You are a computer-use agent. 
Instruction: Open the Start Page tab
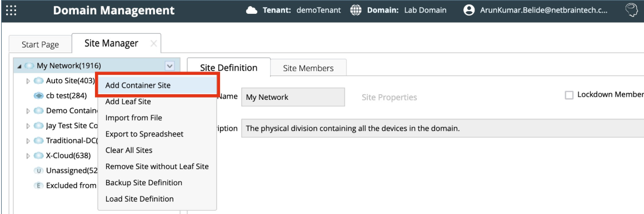40,45
